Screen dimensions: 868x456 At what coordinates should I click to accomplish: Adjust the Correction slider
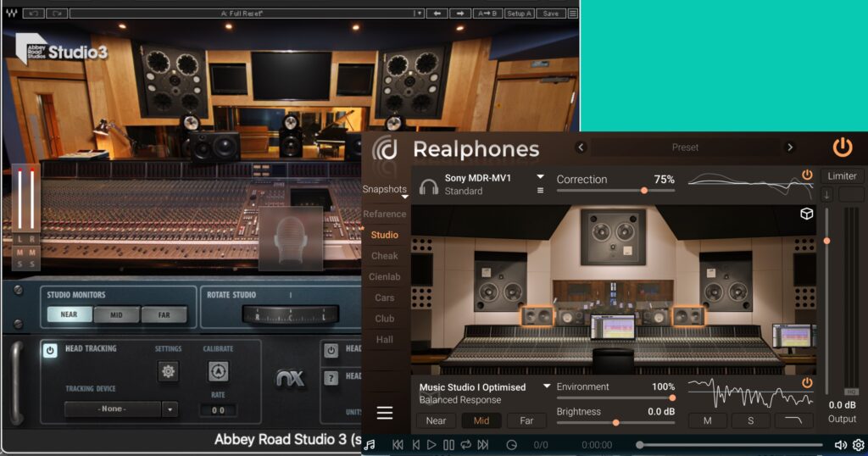(615, 191)
